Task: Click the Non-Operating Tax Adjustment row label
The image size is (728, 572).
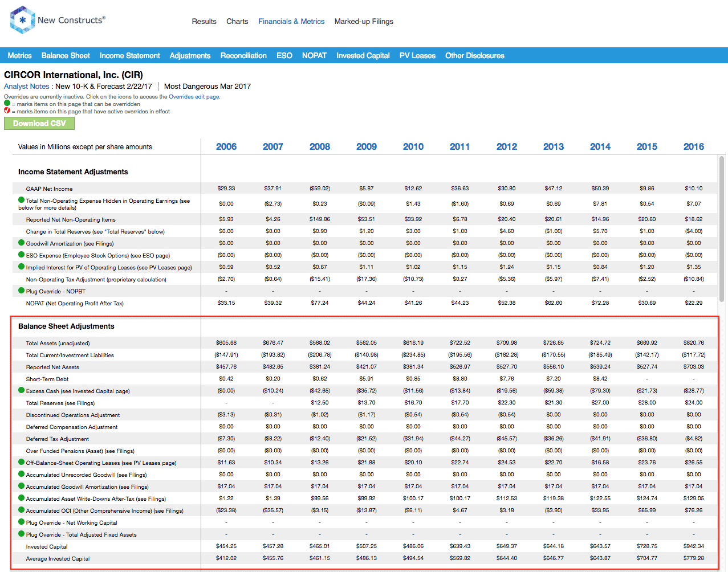Action: (96, 279)
